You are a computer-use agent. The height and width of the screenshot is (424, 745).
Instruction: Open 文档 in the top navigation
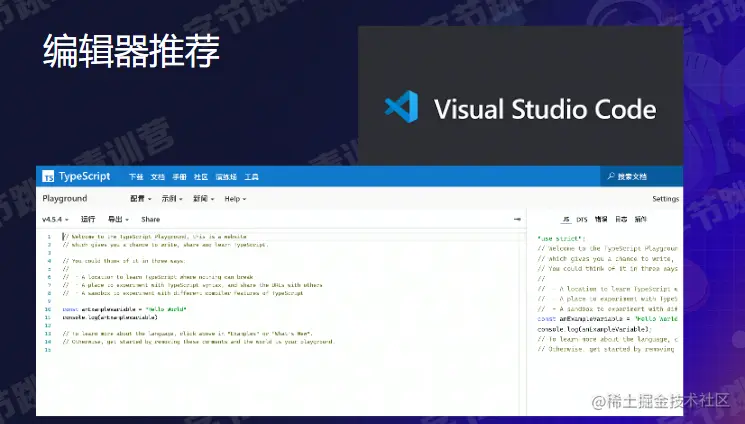point(157,177)
